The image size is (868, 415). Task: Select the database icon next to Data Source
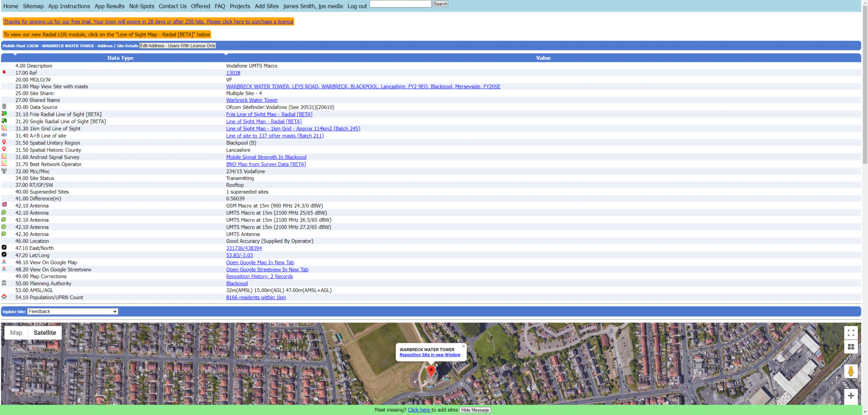[x=4, y=107]
